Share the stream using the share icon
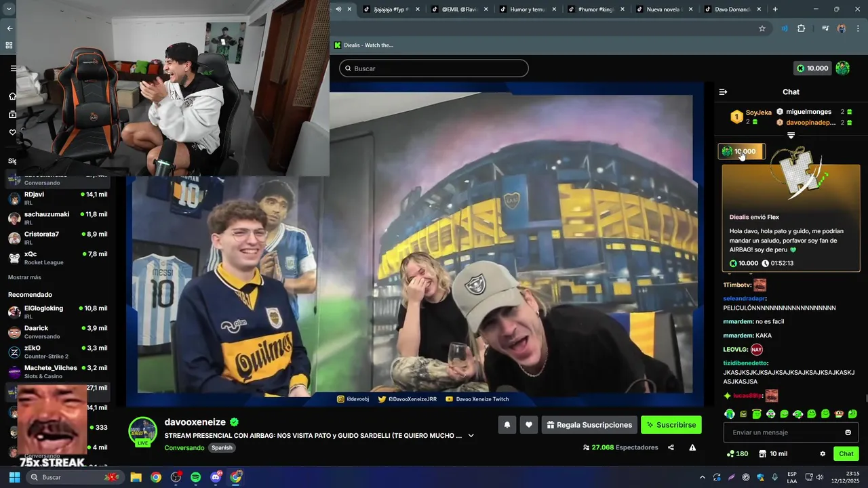Viewport: 868px width, 488px height. click(671, 447)
